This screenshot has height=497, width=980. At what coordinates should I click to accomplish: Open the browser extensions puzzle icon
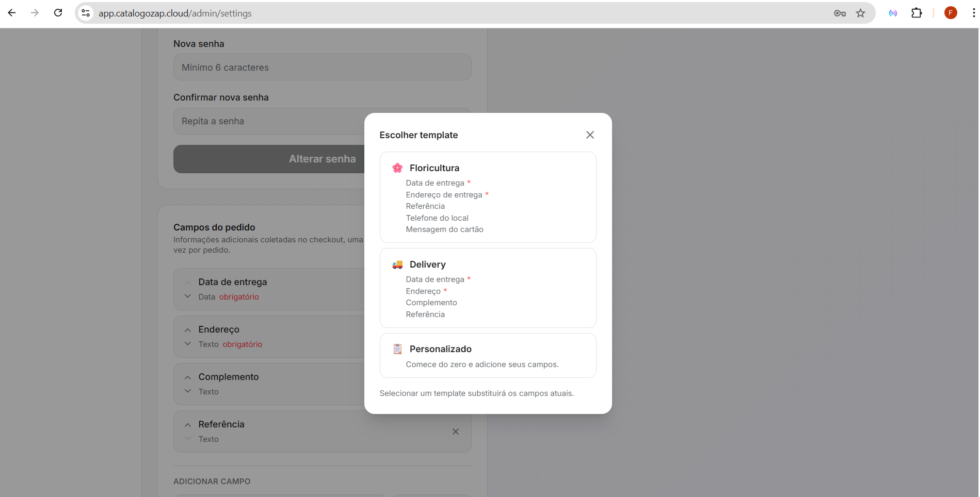pos(917,13)
